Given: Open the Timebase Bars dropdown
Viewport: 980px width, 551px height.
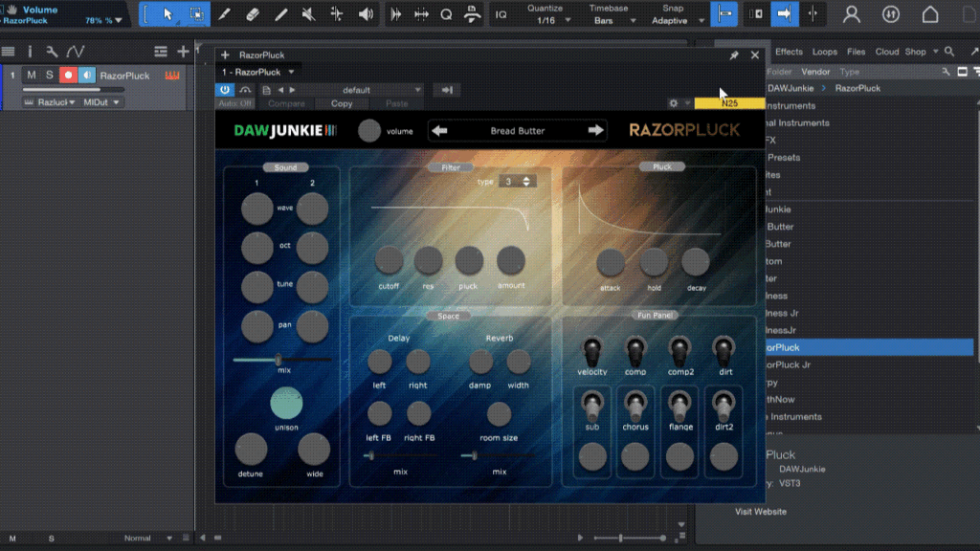Looking at the screenshot, I should tap(609, 20).
